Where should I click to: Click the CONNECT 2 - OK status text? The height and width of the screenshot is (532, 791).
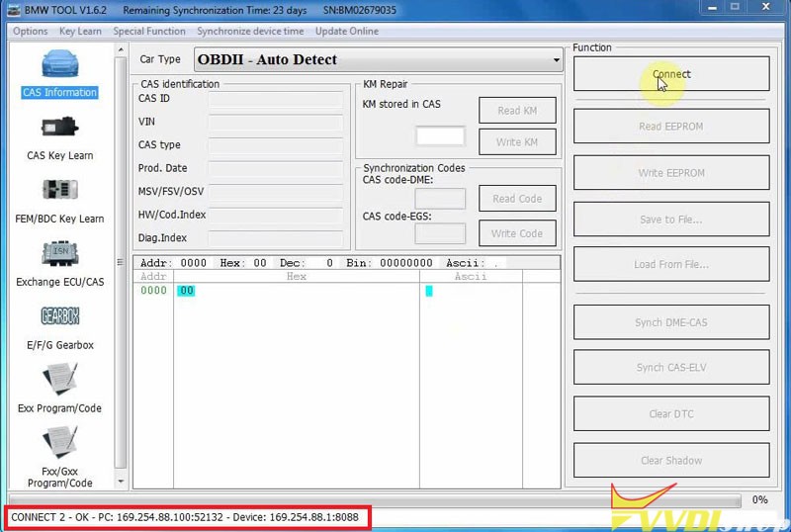coord(185,517)
